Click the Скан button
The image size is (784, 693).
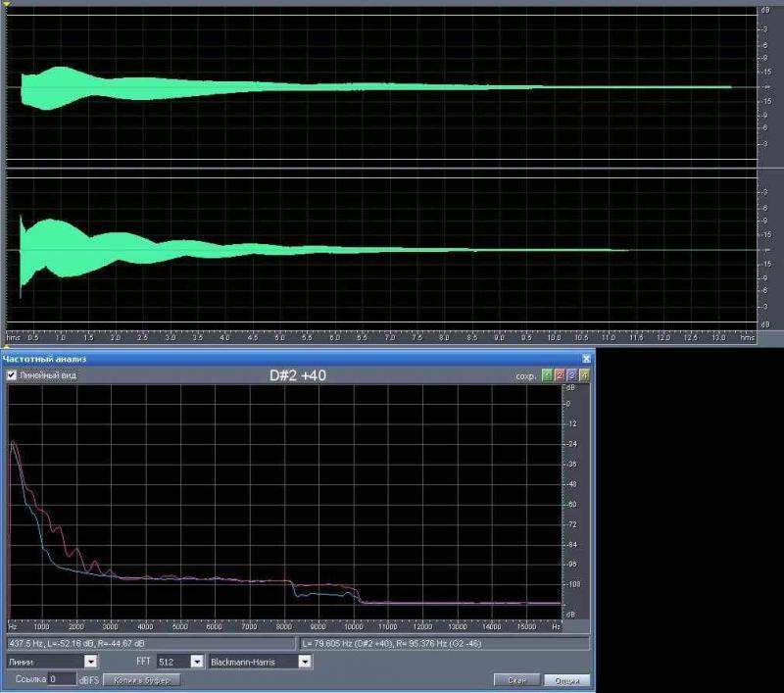tap(516, 680)
